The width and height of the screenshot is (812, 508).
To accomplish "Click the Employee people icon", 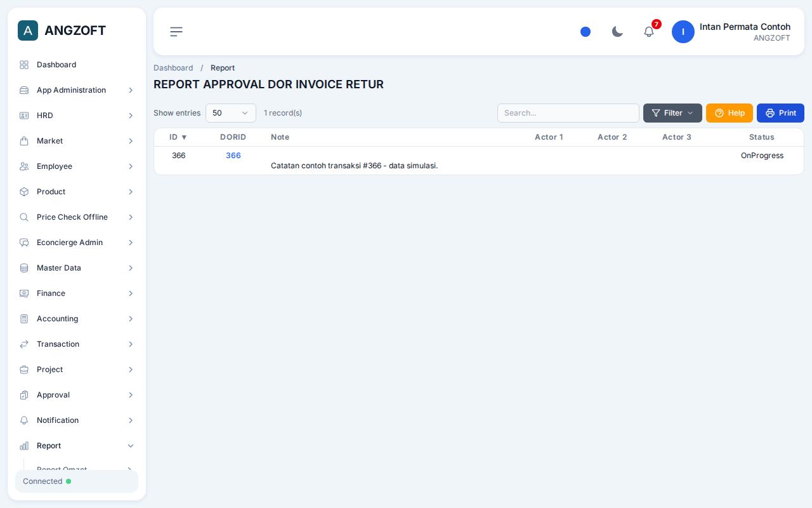I will (x=24, y=166).
